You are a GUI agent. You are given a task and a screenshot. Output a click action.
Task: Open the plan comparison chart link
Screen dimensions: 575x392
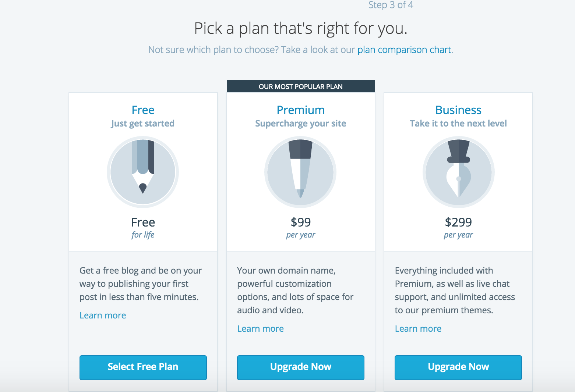(x=404, y=50)
